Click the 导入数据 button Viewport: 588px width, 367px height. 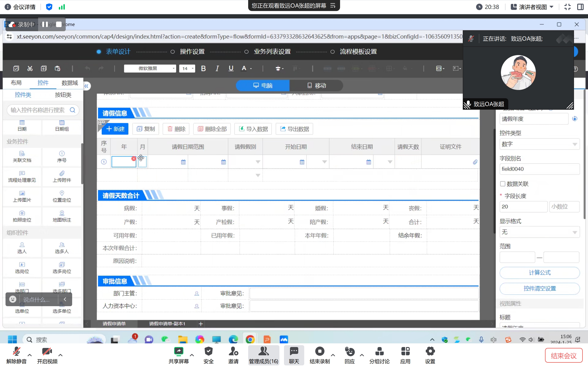(x=253, y=129)
